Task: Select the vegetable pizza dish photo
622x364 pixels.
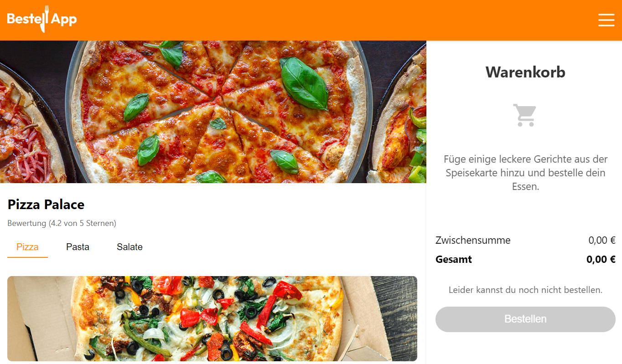Action: click(x=212, y=318)
